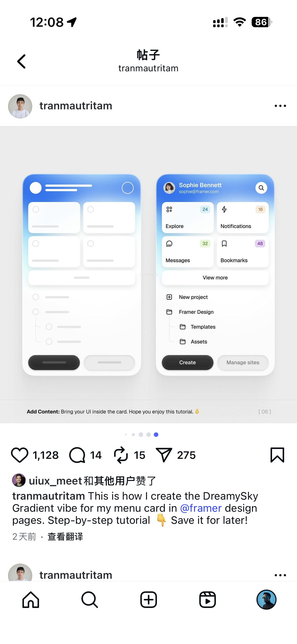
Task: Open the Home tab
Action: [x=31, y=600]
